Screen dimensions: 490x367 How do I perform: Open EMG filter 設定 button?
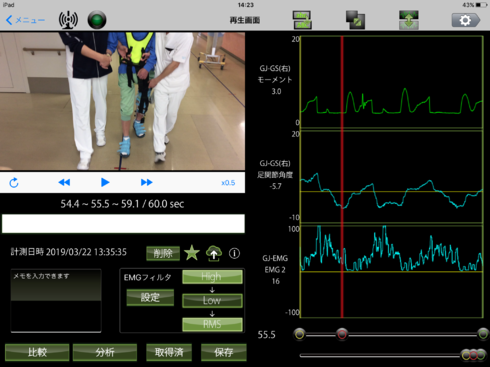pos(150,297)
